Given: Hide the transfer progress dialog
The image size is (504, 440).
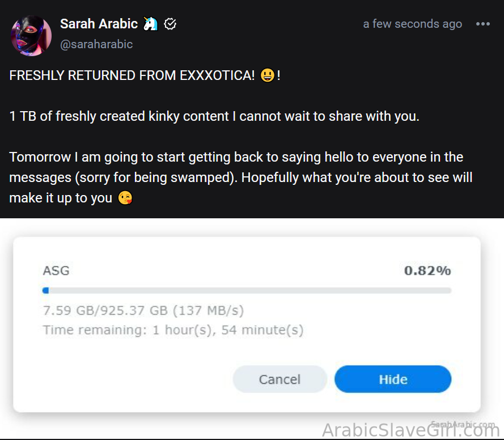Looking at the screenshot, I should click(393, 379).
